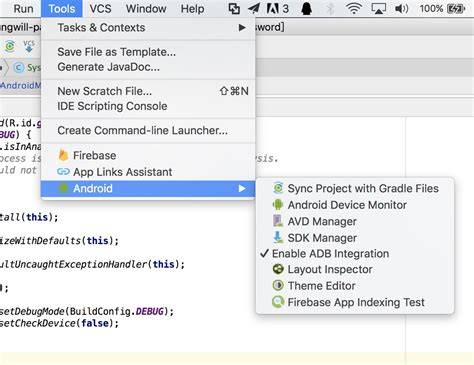The height and width of the screenshot is (365, 474).
Task: Click the QQ penguin icon in menu bar
Action: (x=306, y=9)
